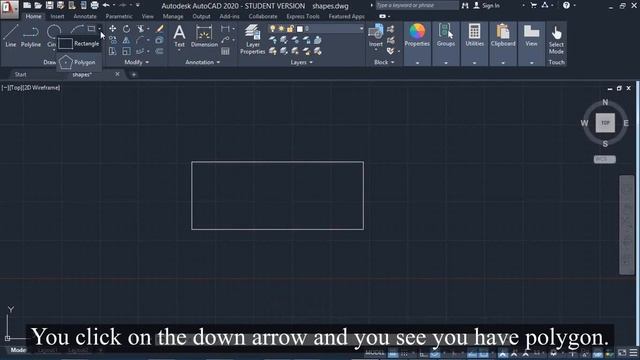Toggle layer freeze sun icon

coord(281,29)
